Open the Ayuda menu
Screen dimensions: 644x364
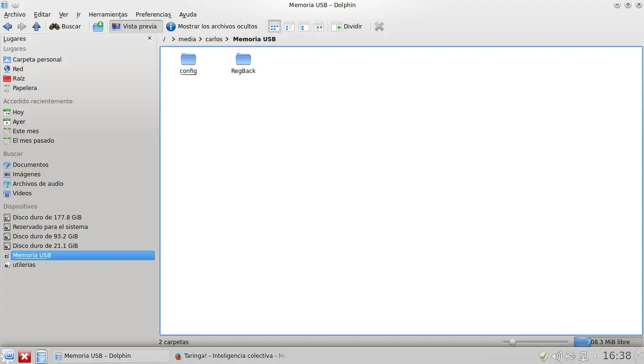(188, 15)
